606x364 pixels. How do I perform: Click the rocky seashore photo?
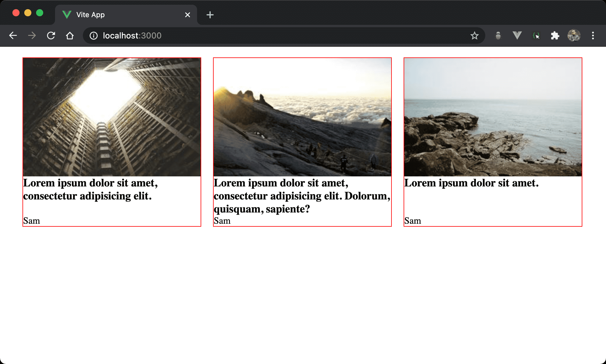pyautogui.click(x=493, y=117)
